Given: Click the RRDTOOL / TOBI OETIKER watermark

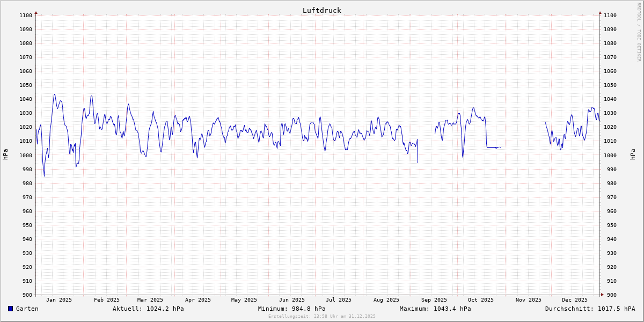Looking at the screenshot, I should tap(639, 32).
